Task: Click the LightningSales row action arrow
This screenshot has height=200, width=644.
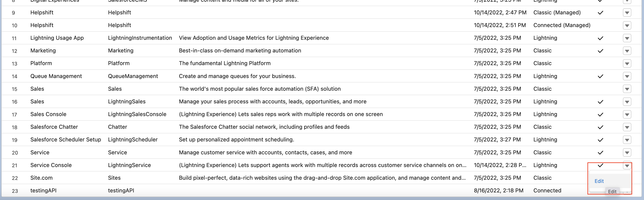Action: click(x=627, y=102)
